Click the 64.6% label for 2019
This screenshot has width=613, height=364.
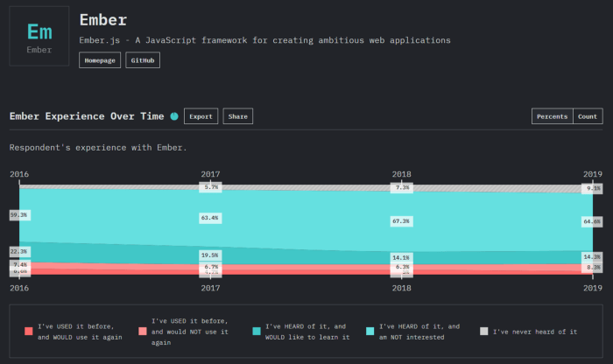(x=592, y=221)
